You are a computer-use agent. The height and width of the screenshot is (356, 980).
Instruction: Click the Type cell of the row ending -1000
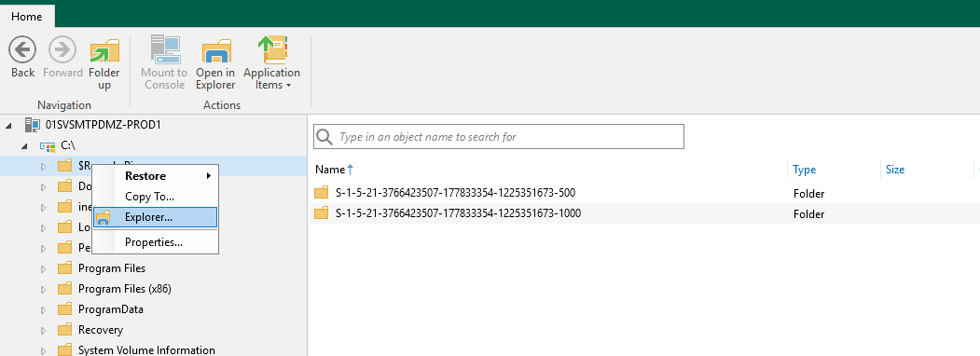click(808, 214)
